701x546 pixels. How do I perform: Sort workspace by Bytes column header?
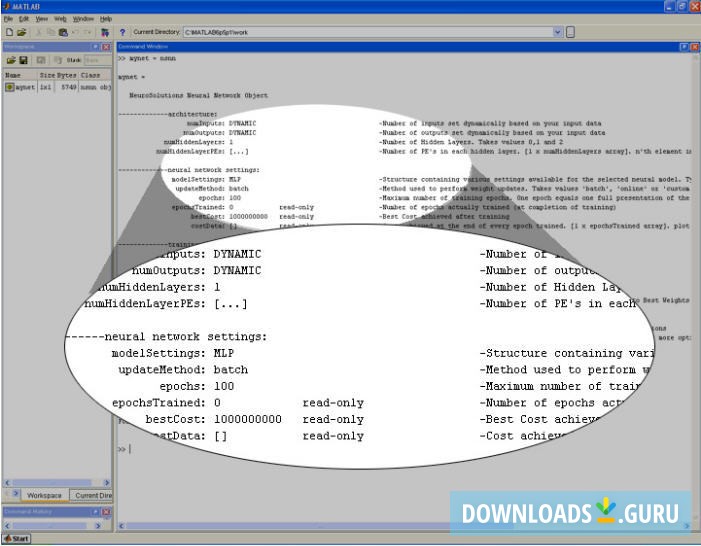[67, 75]
